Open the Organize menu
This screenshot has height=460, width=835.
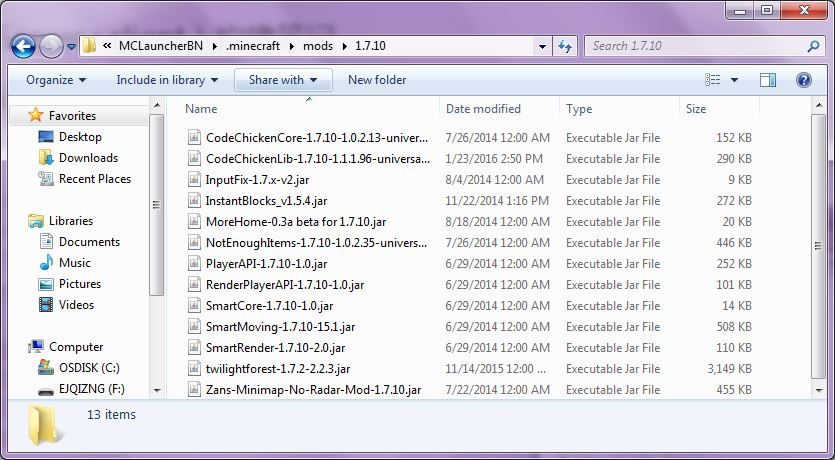coord(56,80)
